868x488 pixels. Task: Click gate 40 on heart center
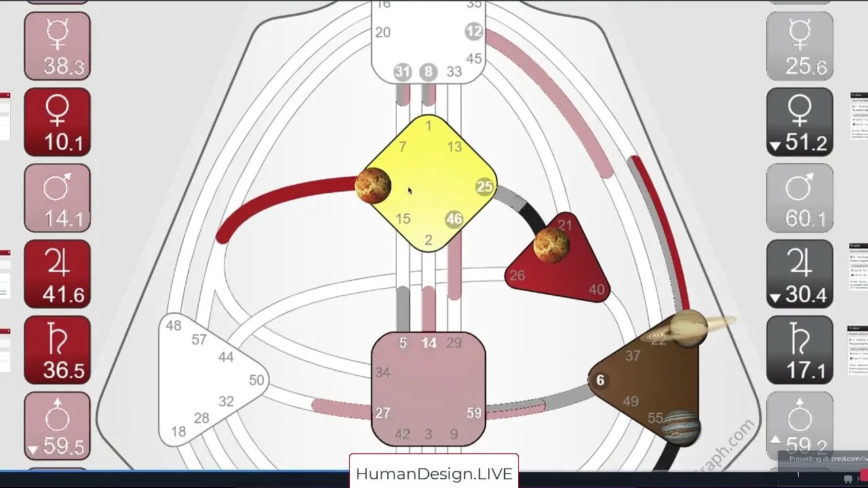pyautogui.click(x=597, y=290)
